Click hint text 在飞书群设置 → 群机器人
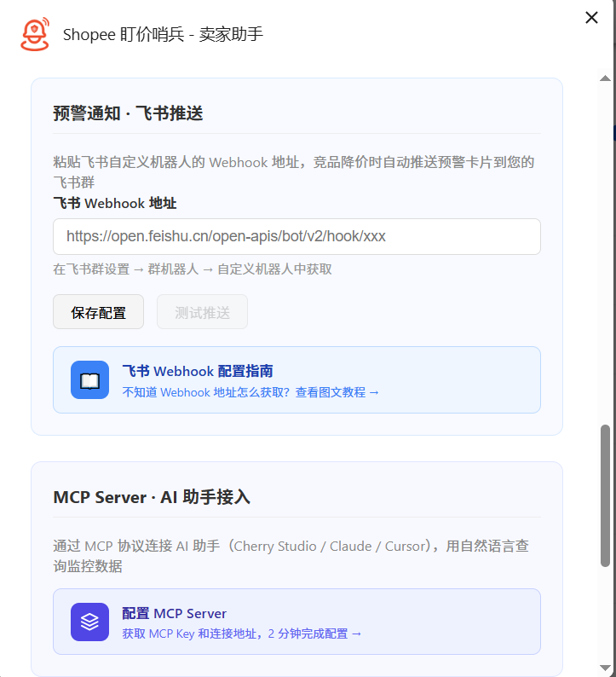The image size is (616, 677). [193, 269]
